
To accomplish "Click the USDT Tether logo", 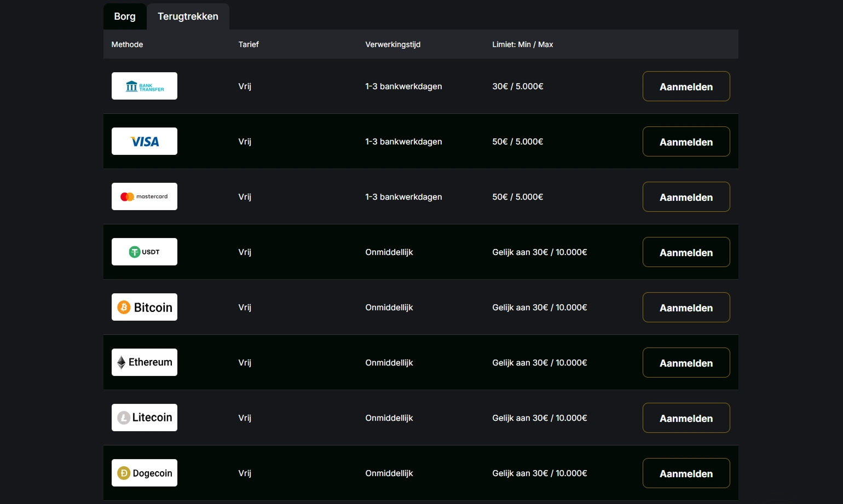I will tap(145, 252).
